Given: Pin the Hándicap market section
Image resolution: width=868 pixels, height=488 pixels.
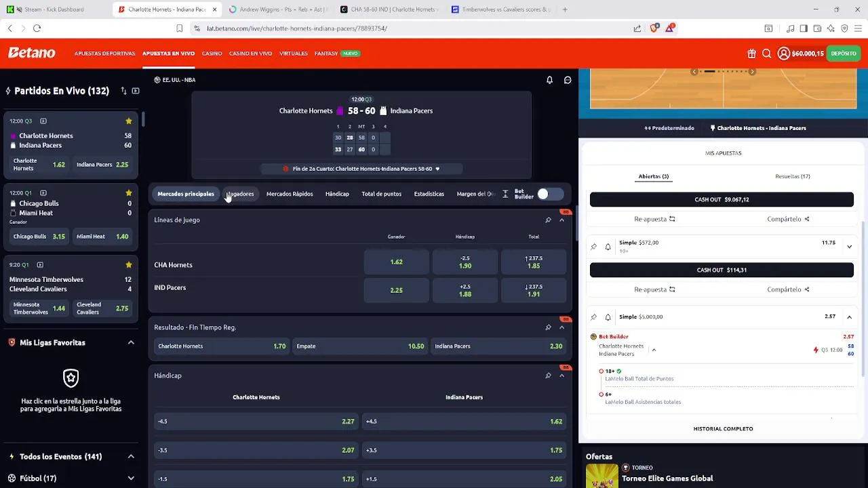Looking at the screenshot, I should (x=548, y=375).
